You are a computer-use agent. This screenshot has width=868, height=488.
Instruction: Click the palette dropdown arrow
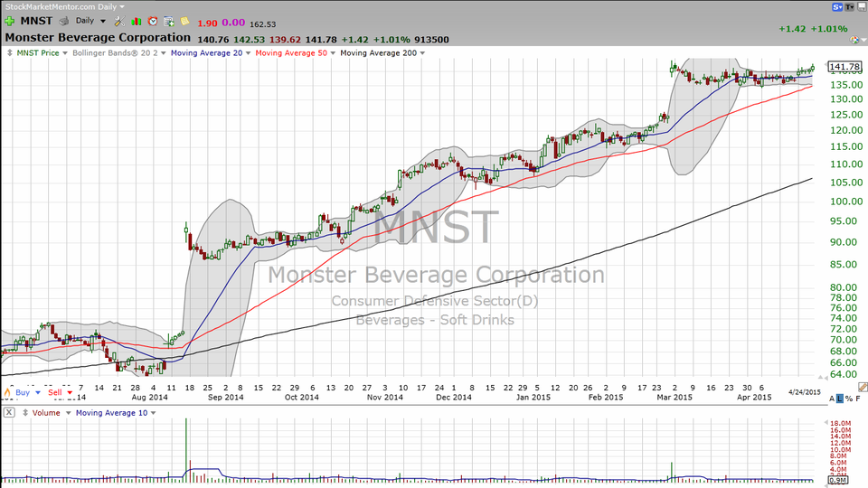(x=863, y=41)
